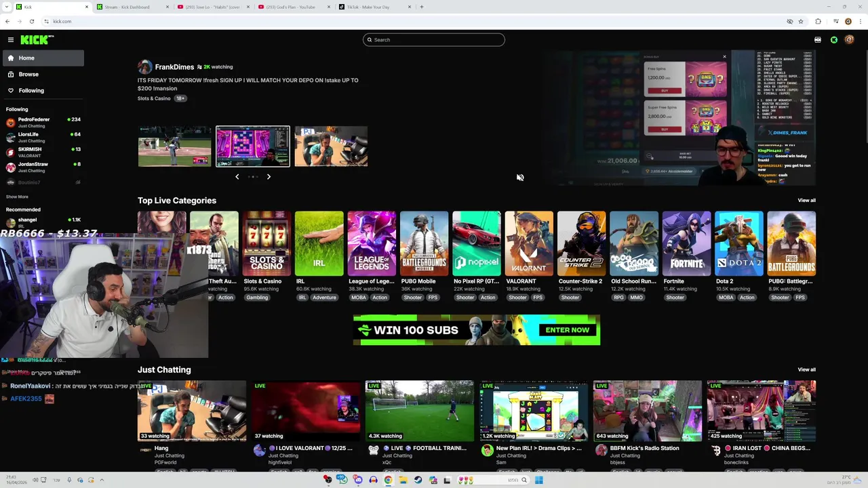
Task: Open the Kick user avatar menu
Action: coord(850,40)
